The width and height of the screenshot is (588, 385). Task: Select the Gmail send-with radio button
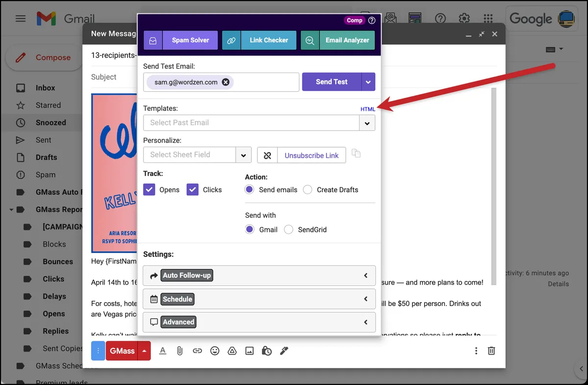pyautogui.click(x=249, y=229)
